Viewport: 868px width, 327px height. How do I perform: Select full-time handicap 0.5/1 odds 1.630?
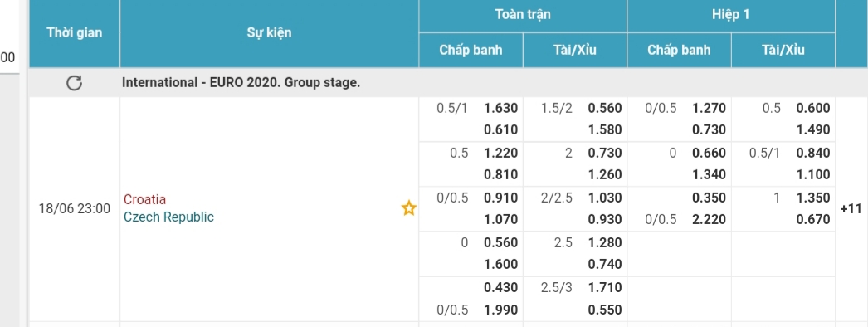point(500,109)
